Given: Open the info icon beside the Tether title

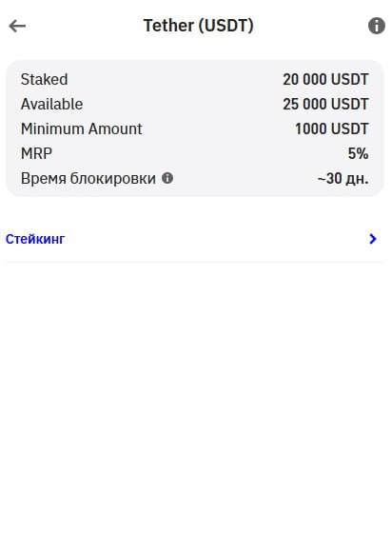Looking at the screenshot, I should (x=377, y=26).
